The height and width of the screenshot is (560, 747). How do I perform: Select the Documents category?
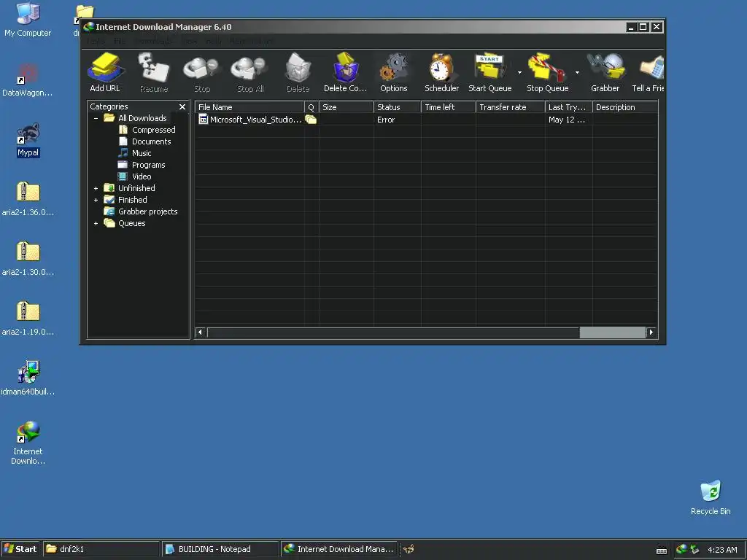151,141
